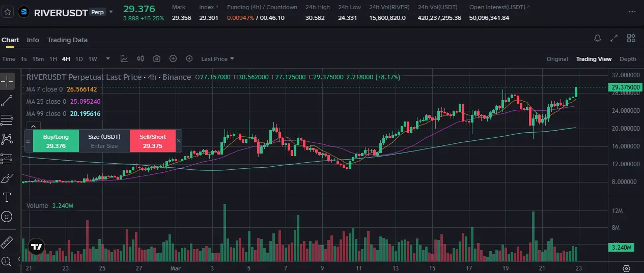This screenshot has width=644, height=273.
Task: Switch to Depth chart view
Action: click(628, 59)
